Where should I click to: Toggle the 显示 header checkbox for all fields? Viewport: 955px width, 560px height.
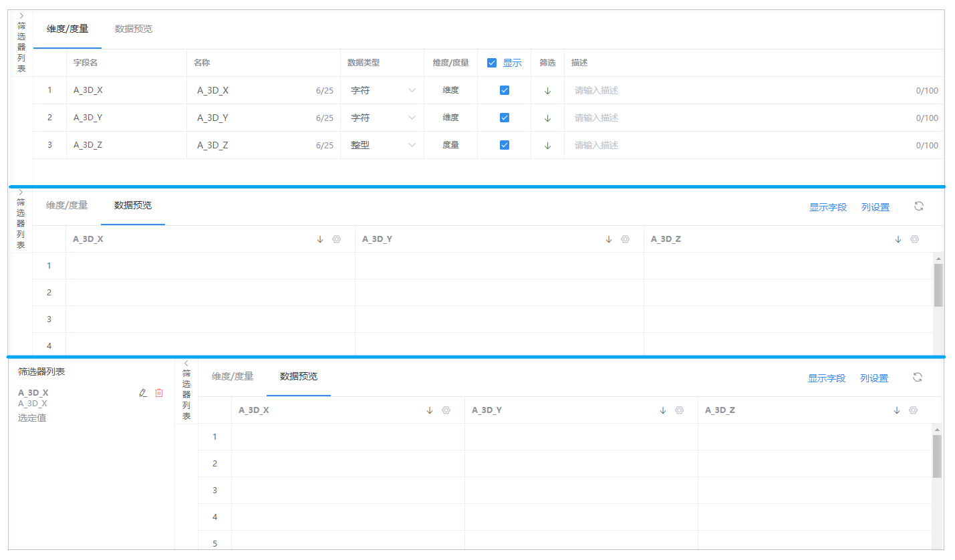(x=492, y=63)
